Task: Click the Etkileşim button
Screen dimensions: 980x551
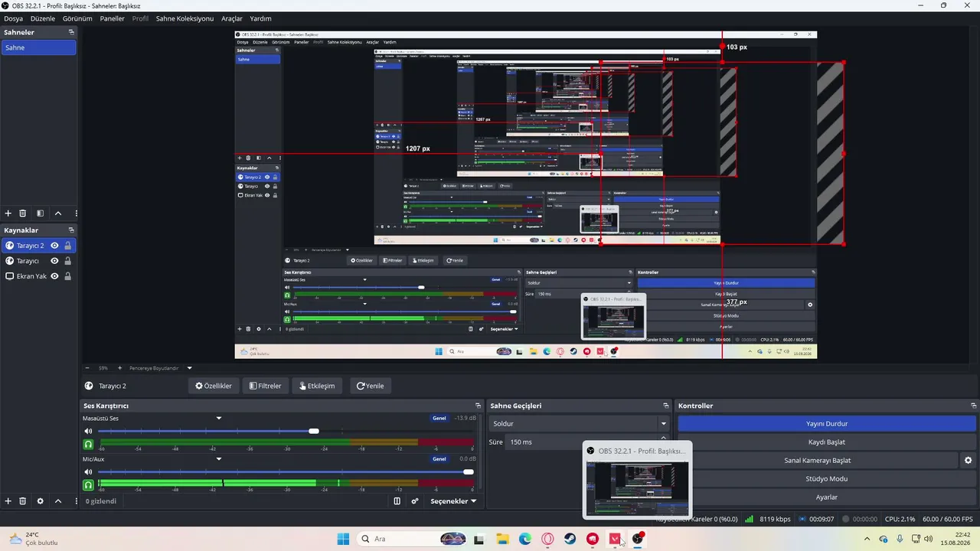Action: 317,386
